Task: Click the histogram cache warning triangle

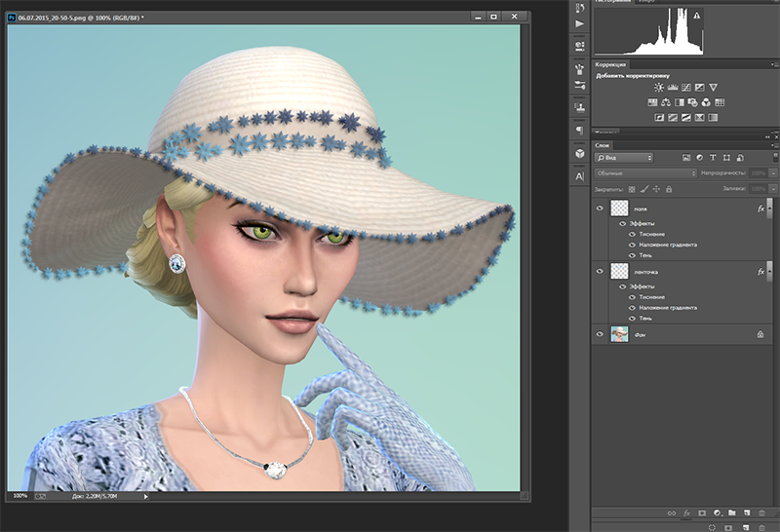Action: 697,16
